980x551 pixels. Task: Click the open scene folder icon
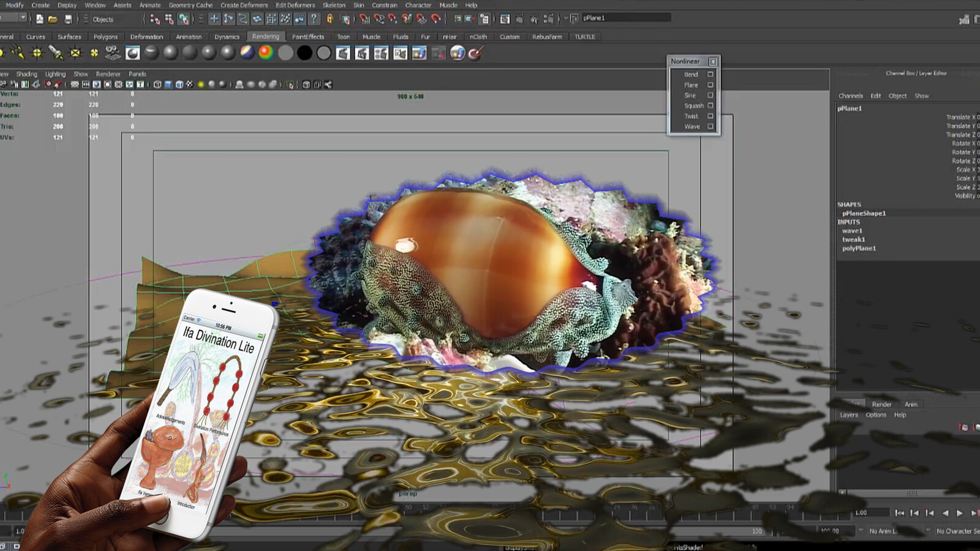pos(53,19)
